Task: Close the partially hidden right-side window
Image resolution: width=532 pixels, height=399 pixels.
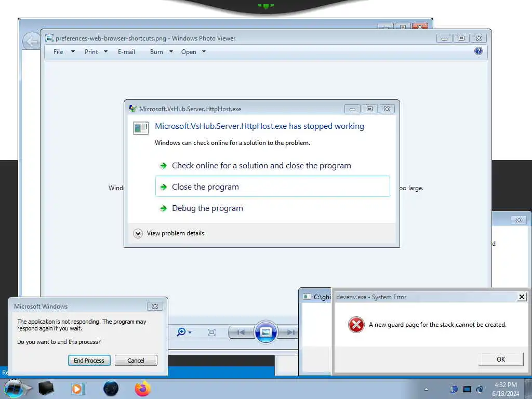Action: 518,220
